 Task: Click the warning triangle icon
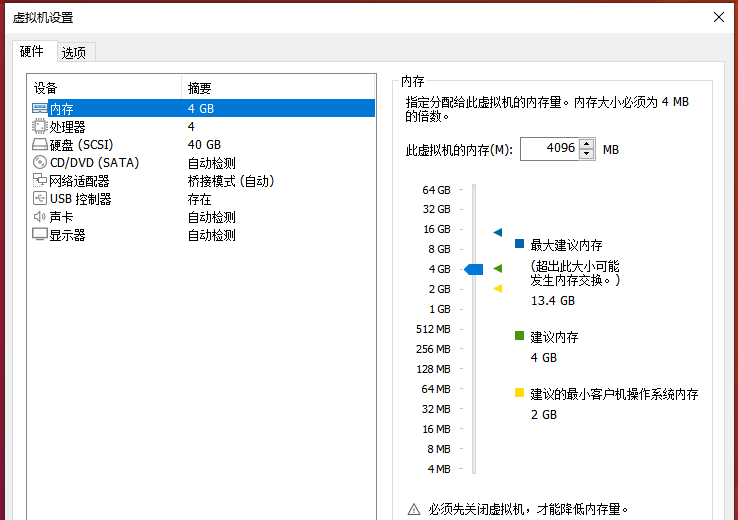pyautogui.click(x=414, y=509)
